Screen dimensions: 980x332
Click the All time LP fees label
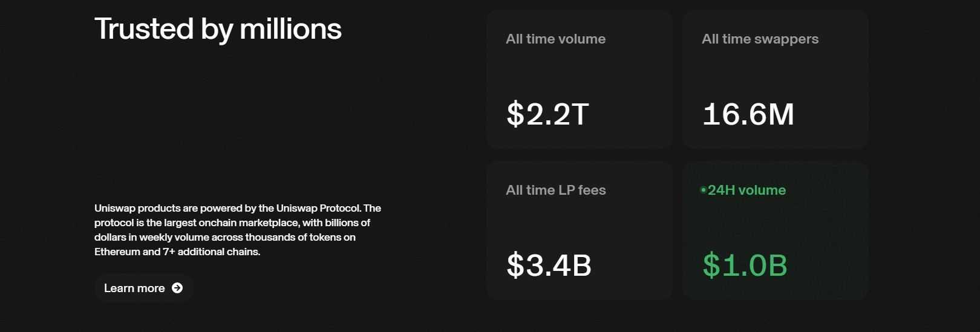pos(556,190)
